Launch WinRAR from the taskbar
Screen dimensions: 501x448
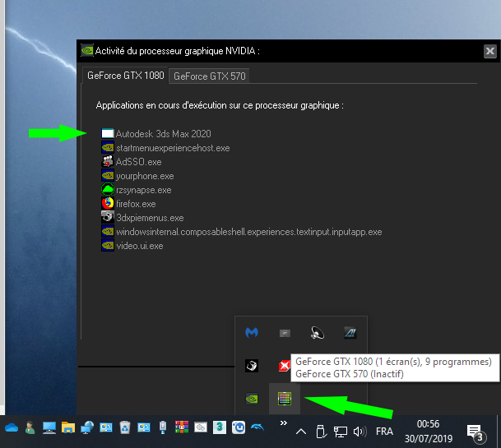[182, 427]
